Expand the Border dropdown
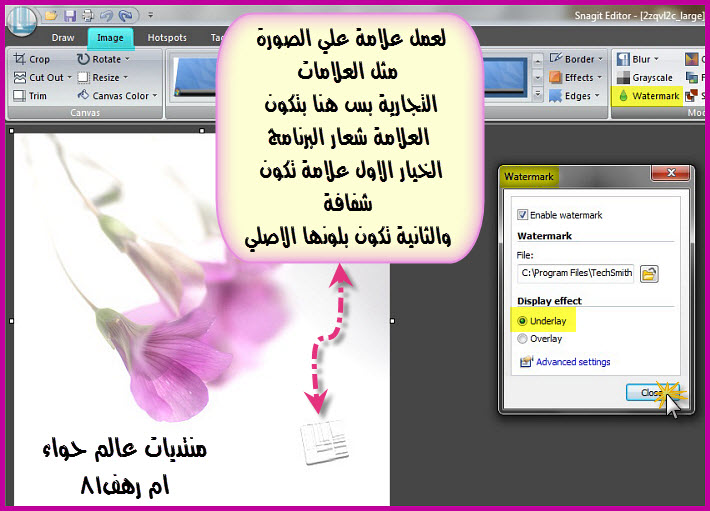 pos(578,59)
